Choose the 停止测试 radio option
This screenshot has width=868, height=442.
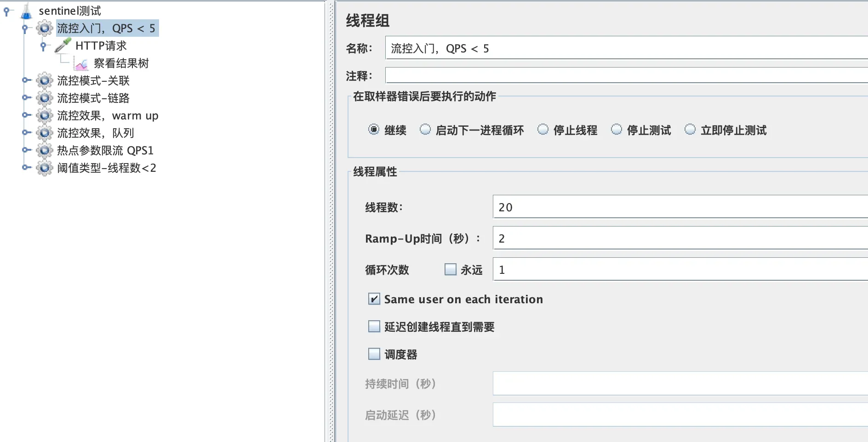tap(617, 130)
